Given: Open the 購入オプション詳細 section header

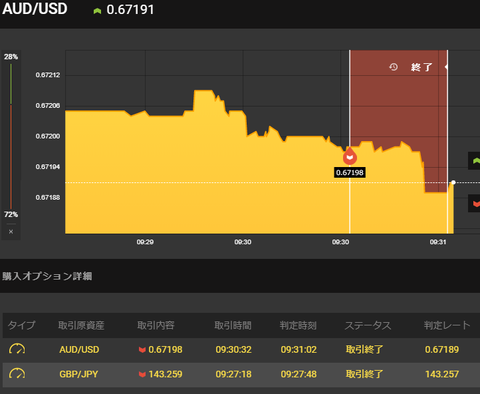Looking at the screenshot, I should click(47, 276).
